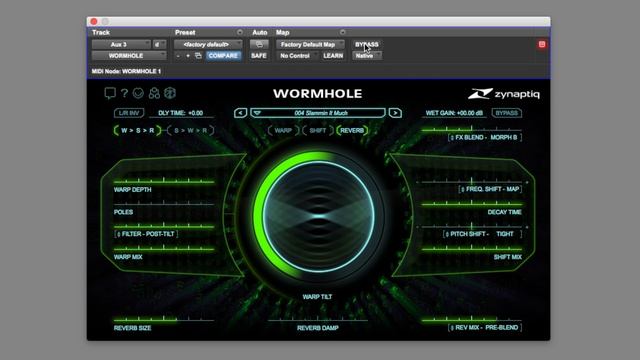Viewport: 640px width, 360px height.
Task: Toggle the Pro Tools BYPASS button
Action: [367, 44]
